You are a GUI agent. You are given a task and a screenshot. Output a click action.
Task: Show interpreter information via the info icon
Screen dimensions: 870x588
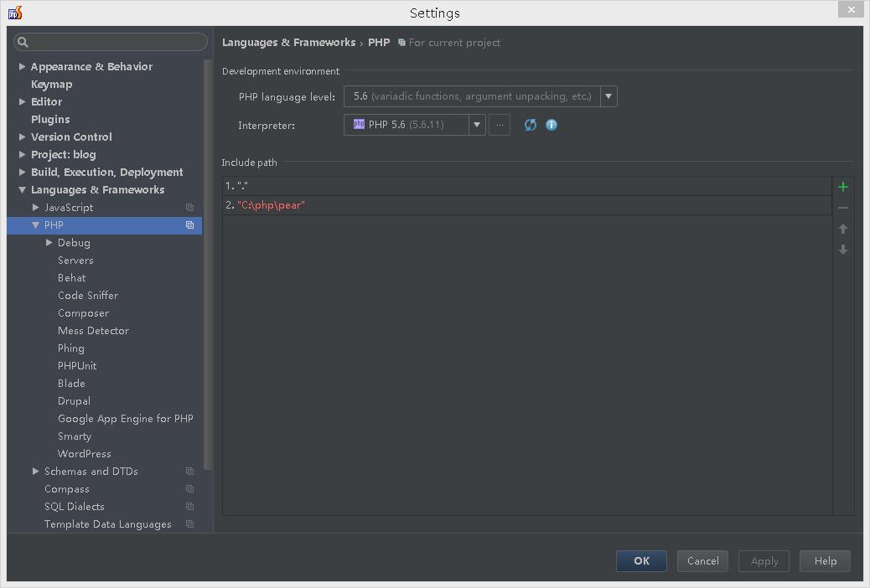(552, 125)
